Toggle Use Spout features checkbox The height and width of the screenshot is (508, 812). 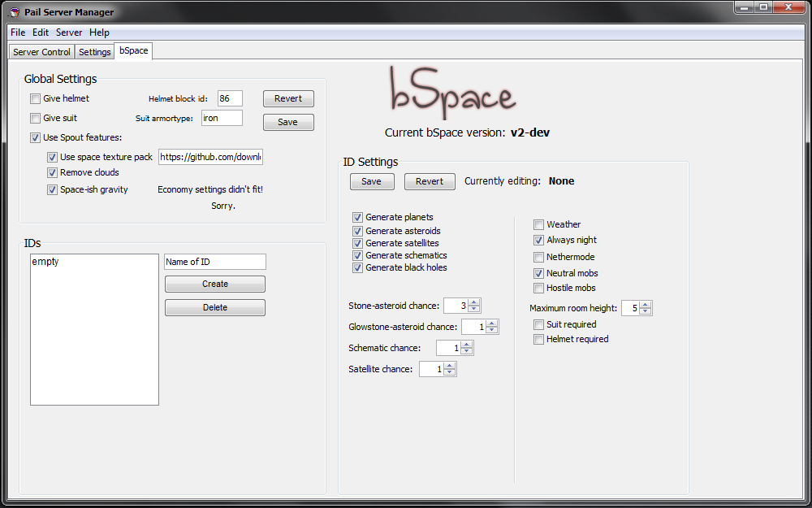click(x=35, y=138)
